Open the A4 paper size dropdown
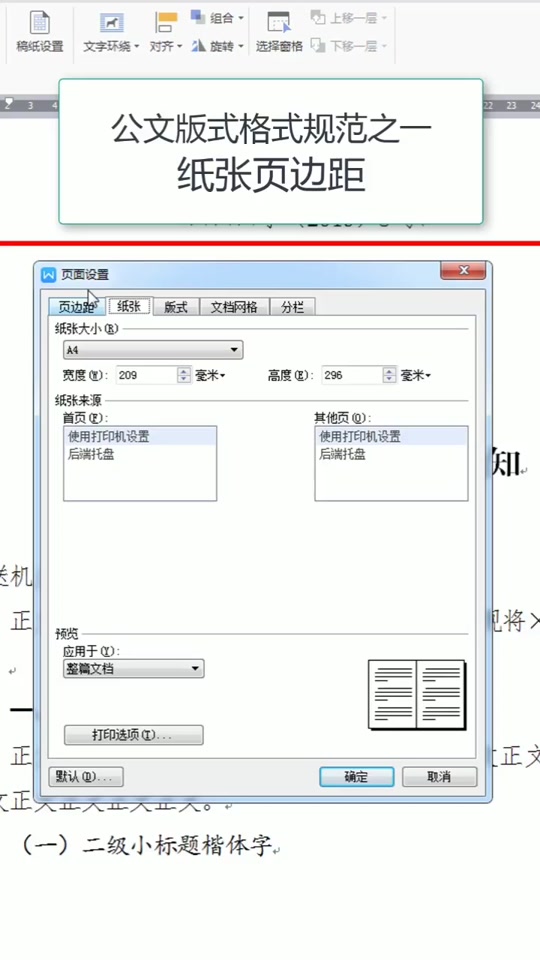Viewport: 540px width, 960px height. 153,350
